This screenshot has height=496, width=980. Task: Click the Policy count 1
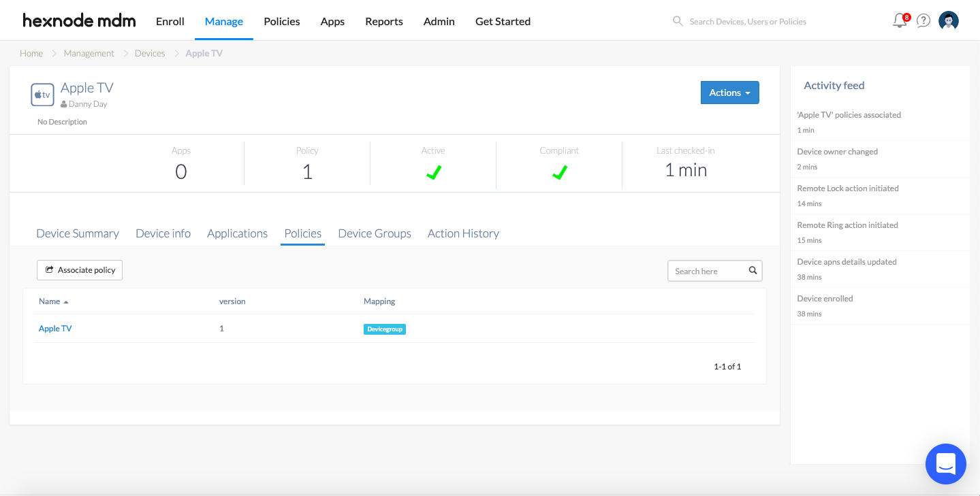(307, 172)
